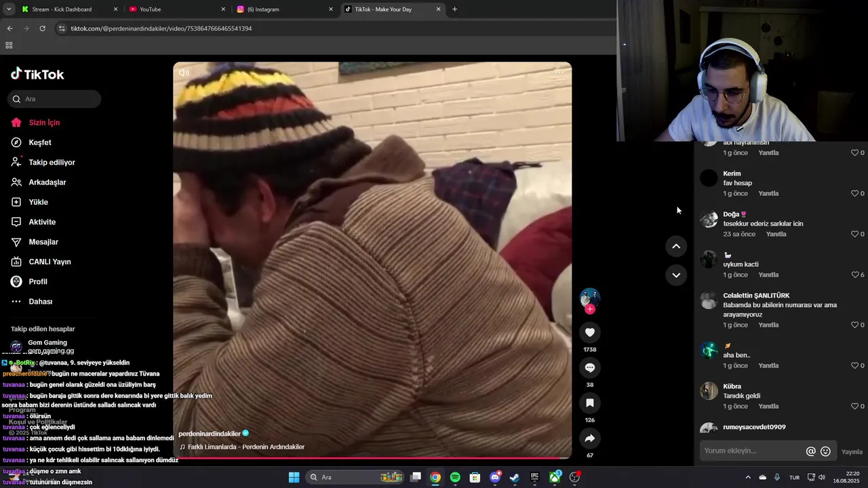Open perdeninardindakiler username on video
This screenshot has width=868, height=488.
[x=210, y=434]
